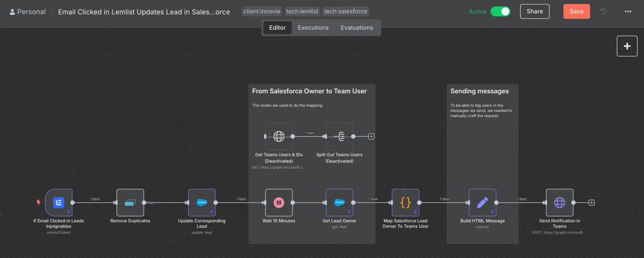Open the Map Salesforce Lead Owner code node
Image resolution: width=644 pixels, height=258 pixels.
[x=405, y=203]
